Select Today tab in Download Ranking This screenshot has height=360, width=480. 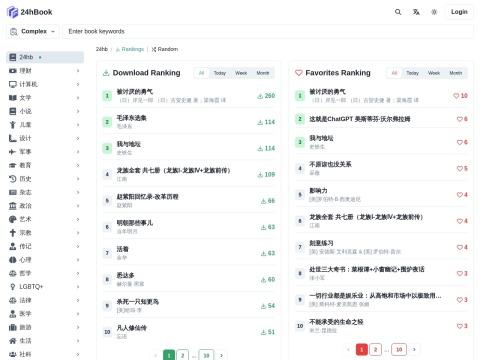tap(220, 73)
